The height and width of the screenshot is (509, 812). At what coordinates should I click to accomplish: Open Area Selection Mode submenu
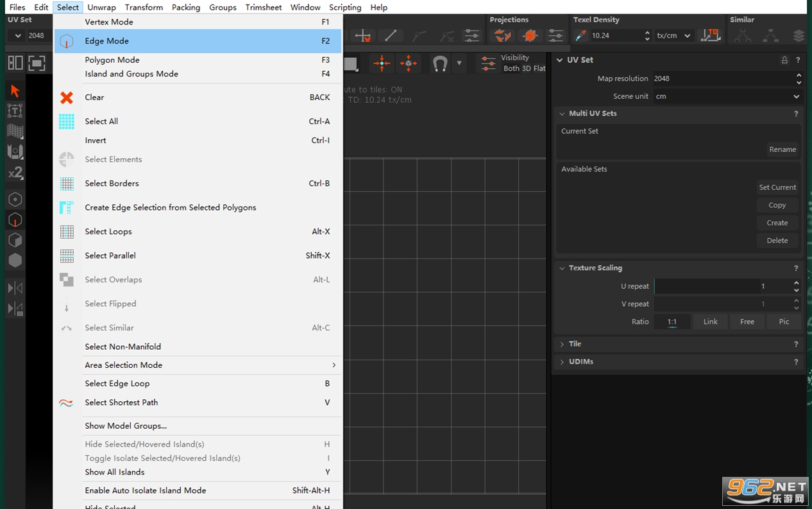coord(198,365)
